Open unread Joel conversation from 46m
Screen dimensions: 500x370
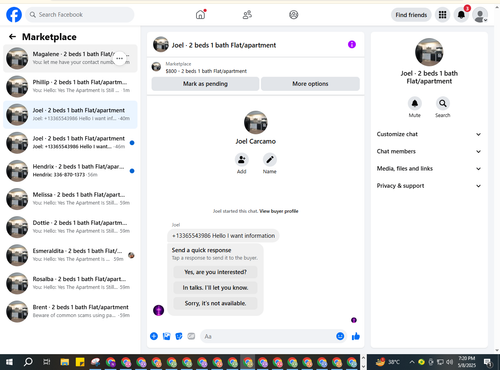point(70,143)
